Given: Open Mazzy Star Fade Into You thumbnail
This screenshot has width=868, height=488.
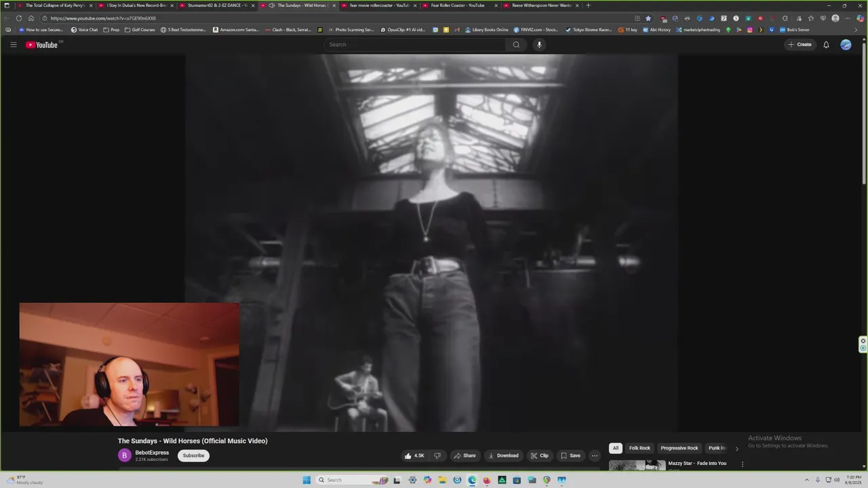Looking at the screenshot, I should pos(637,465).
